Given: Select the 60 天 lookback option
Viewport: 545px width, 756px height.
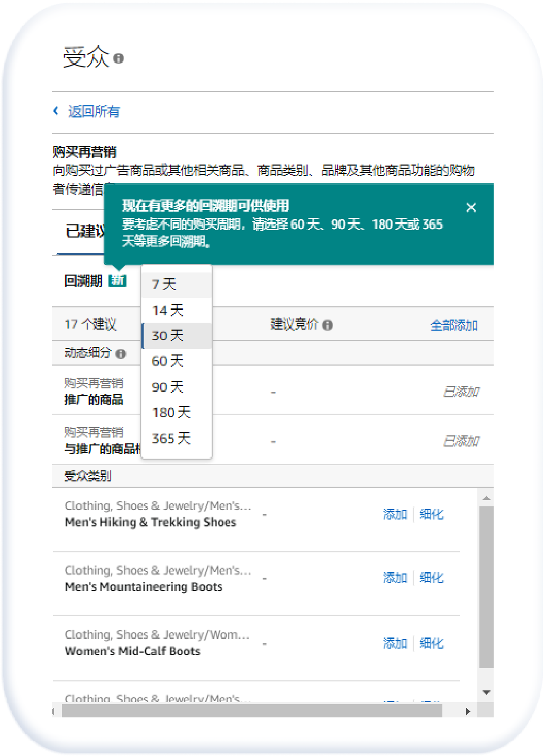Looking at the screenshot, I should [x=165, y=361].
